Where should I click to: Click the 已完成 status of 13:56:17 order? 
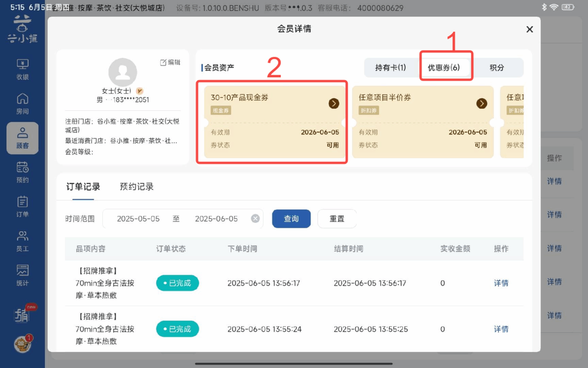click(177, 283)
